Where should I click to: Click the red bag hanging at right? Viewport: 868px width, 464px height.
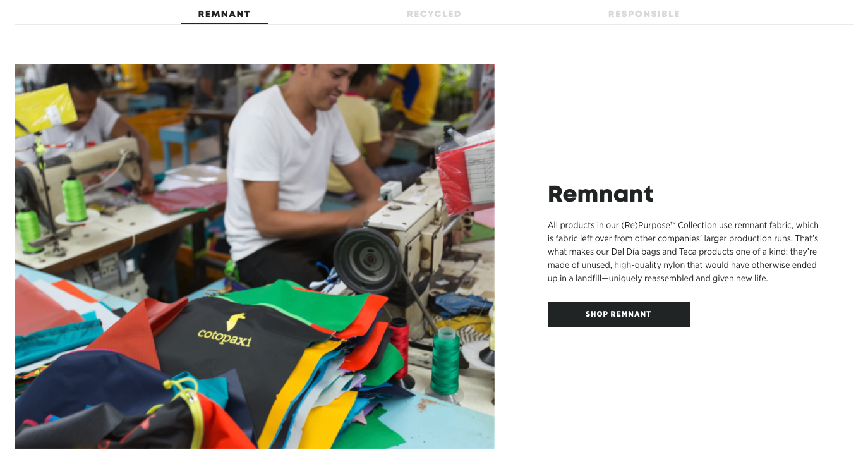[x=464, y=174]
